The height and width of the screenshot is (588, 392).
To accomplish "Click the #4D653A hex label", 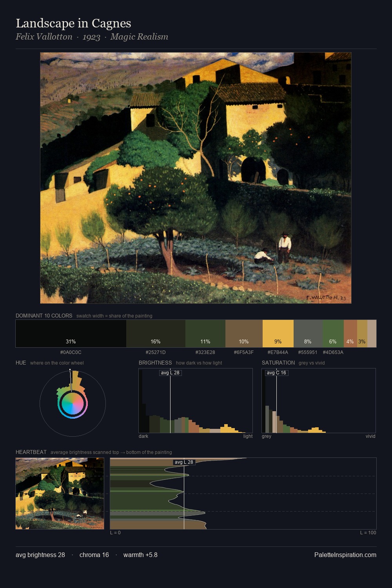I will [x=333, y=352].
